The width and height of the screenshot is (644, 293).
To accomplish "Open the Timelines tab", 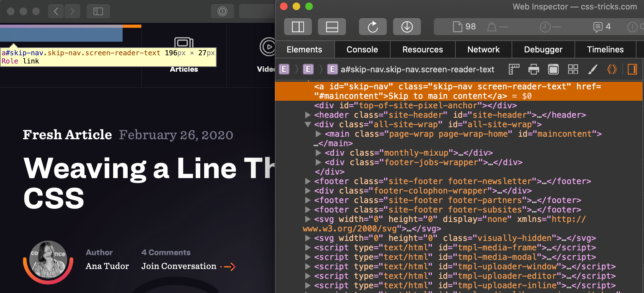I will [x=605, y=50].
